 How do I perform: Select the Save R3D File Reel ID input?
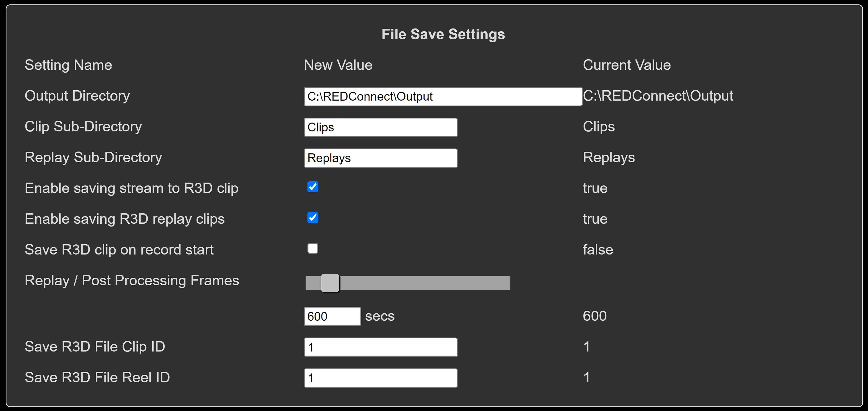coord(380,378)
